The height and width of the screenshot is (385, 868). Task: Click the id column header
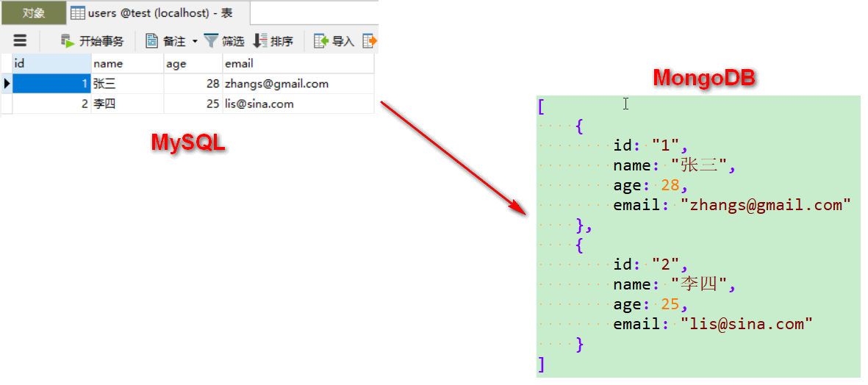click(51, 64)
